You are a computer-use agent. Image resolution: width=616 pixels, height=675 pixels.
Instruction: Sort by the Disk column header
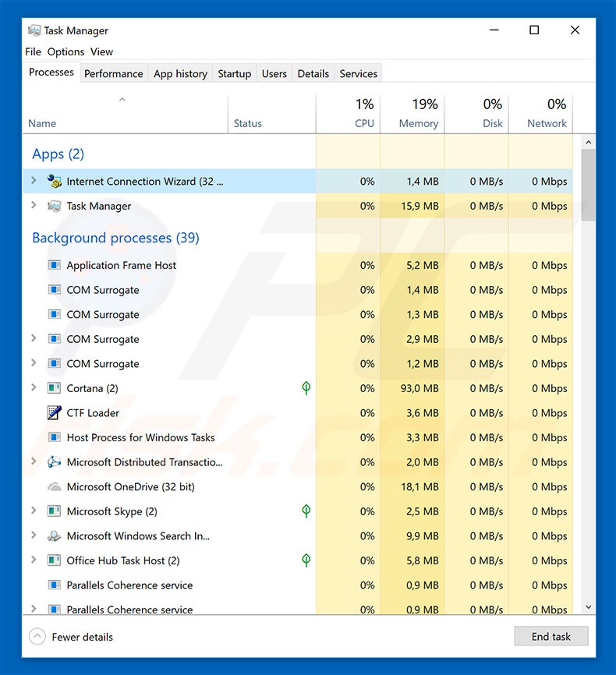(x=476, y=114)
